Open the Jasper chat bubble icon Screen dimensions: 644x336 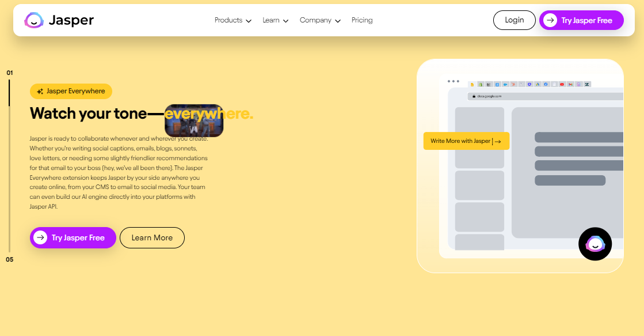pos(595,244)
